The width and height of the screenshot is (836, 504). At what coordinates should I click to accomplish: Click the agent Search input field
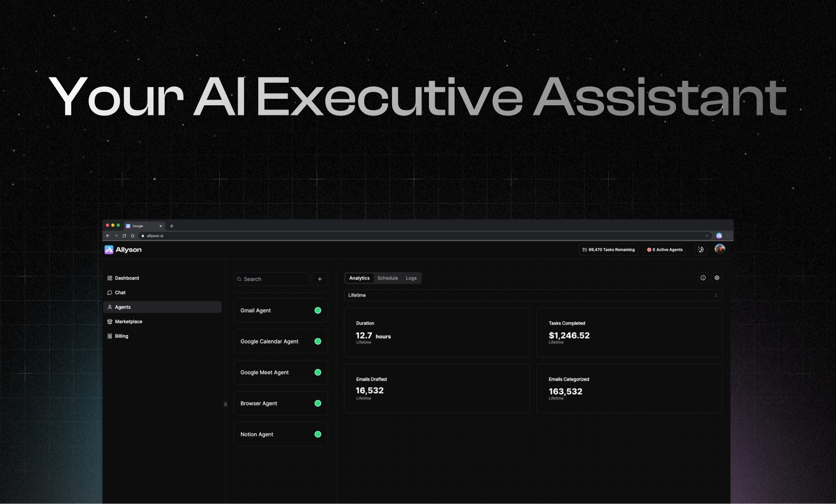(272, 279)
